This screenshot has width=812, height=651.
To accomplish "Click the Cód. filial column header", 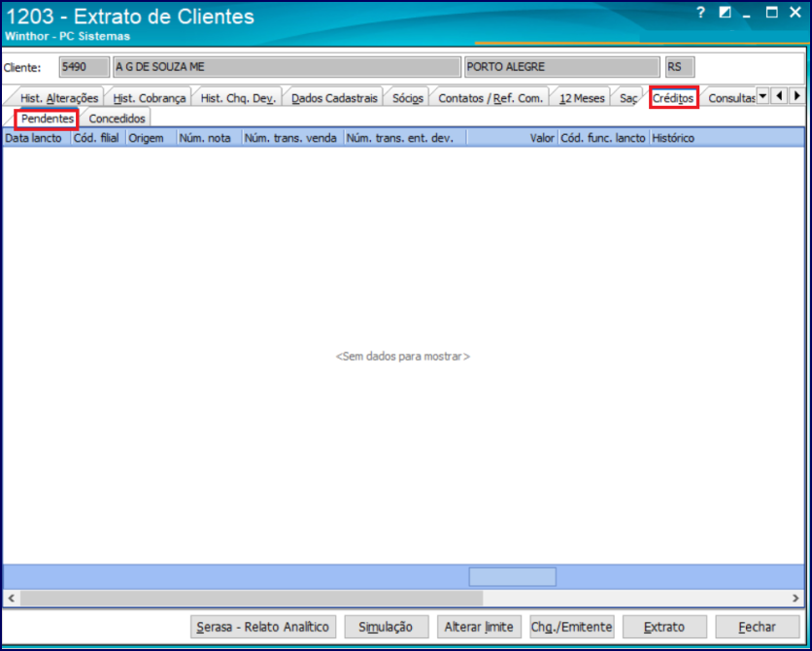I will point(97,138).
